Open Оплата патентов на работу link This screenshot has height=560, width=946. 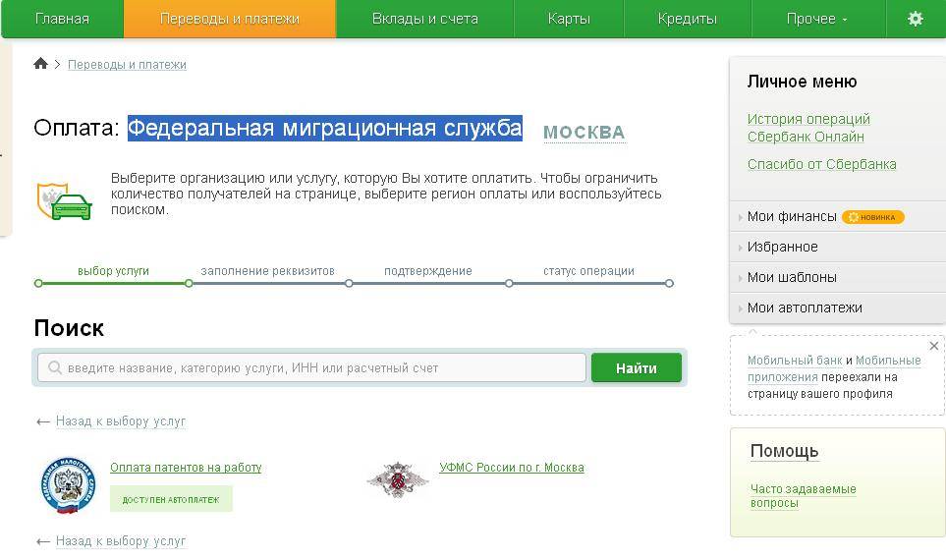(186, 468)
